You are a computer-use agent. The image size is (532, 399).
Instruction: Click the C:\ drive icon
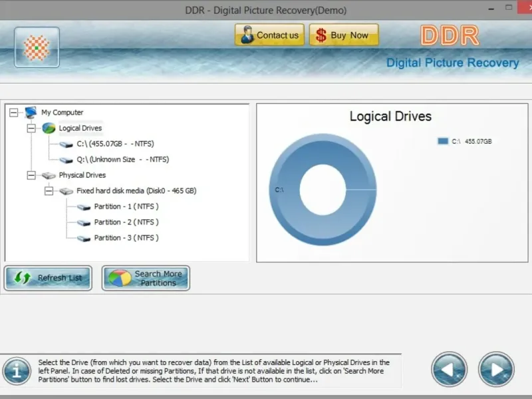66,144
